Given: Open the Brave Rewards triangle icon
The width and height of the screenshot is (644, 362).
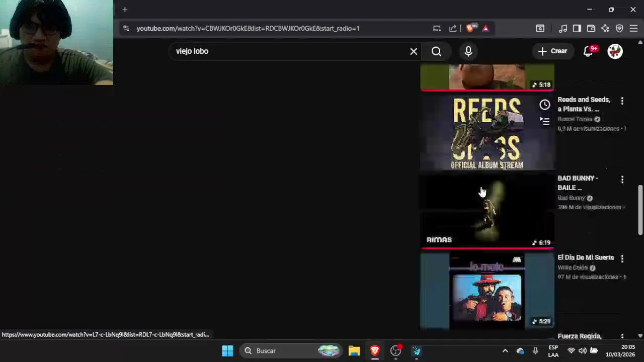Looking at the screenshot, I should [x=486, y=29].
